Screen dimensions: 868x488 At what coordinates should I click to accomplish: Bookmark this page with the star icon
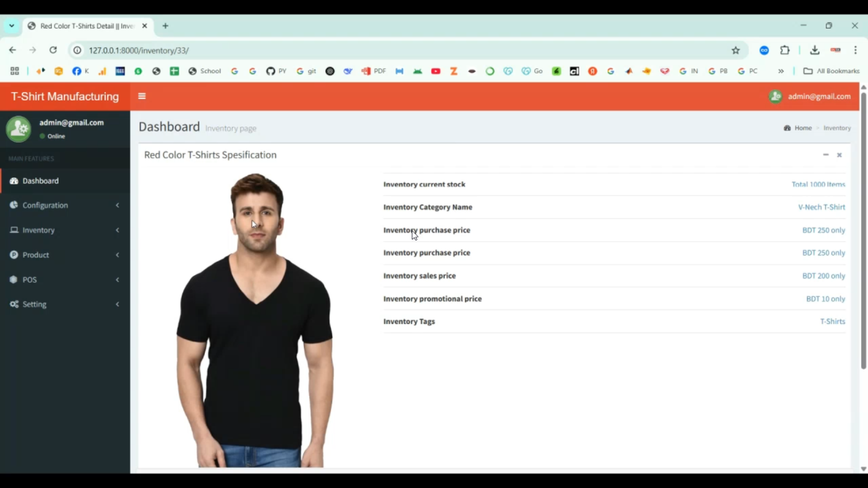735,50
